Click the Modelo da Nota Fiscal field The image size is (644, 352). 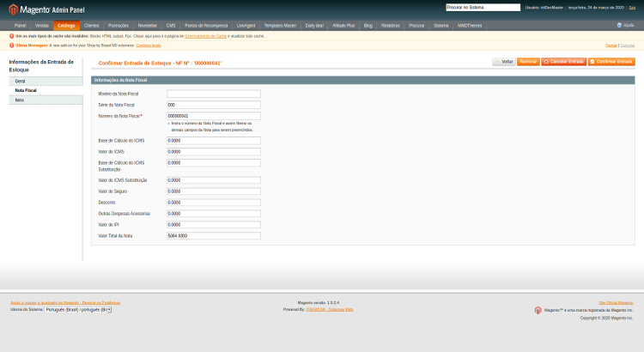click(x=214, y=94)
